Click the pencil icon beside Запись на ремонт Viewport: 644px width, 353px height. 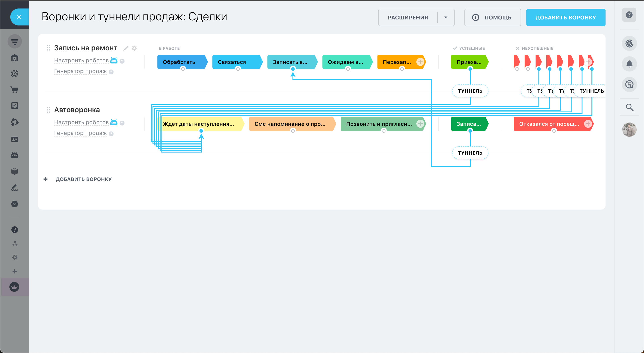pyautogui.click(x=126, y=48)
